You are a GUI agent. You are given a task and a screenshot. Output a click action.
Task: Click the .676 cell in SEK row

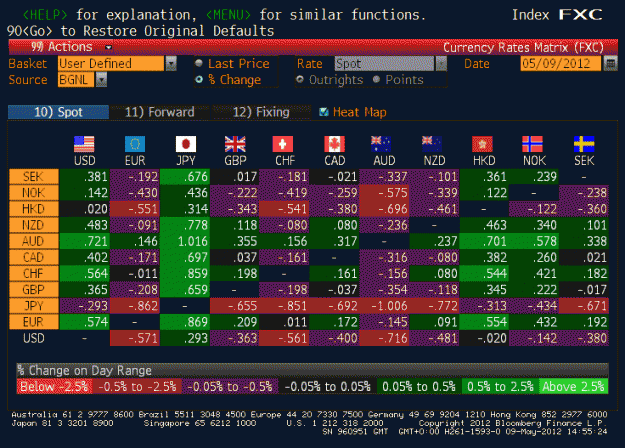[185, 177]
